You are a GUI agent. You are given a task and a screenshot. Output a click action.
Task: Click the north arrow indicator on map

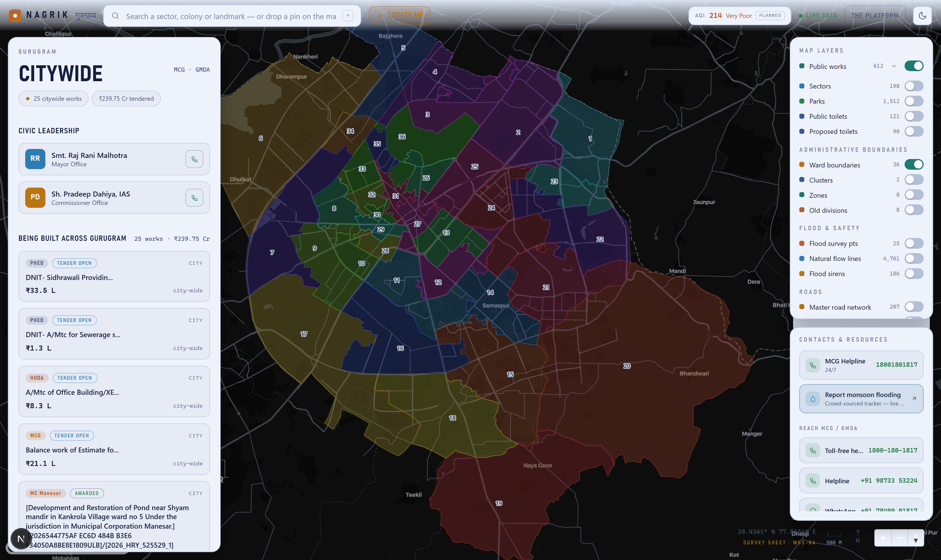(x=858, y=536)
